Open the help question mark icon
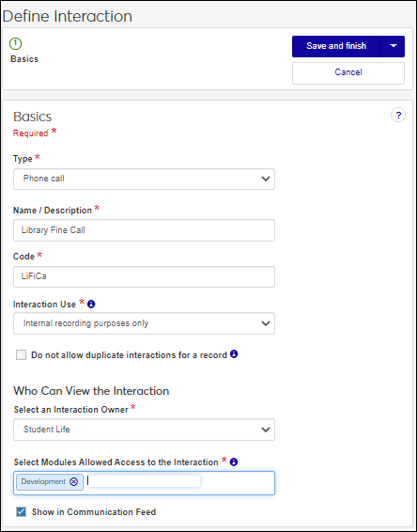This screenshot has height=532, width=417. click(x=398, y=115)
